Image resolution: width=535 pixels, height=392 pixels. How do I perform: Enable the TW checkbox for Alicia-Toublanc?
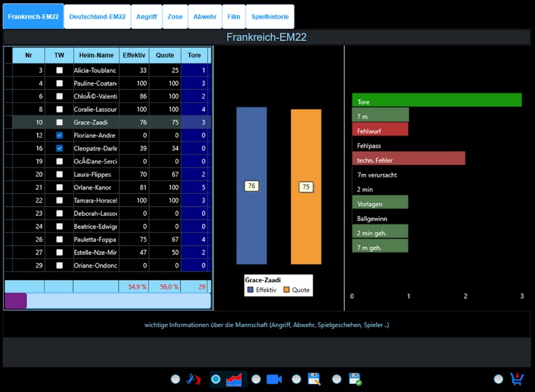coord(58,70)
